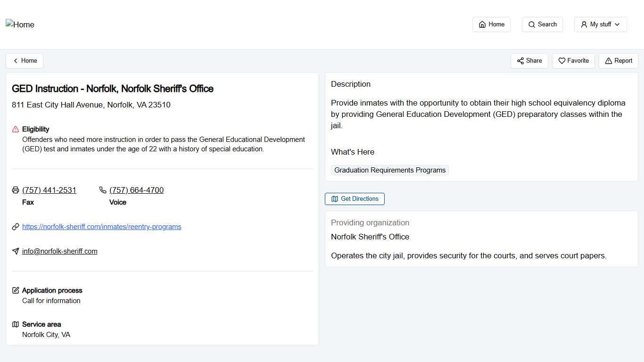Switch to the Home navigation item
This screenshot has height=362, width=644.
click(491, 24)
